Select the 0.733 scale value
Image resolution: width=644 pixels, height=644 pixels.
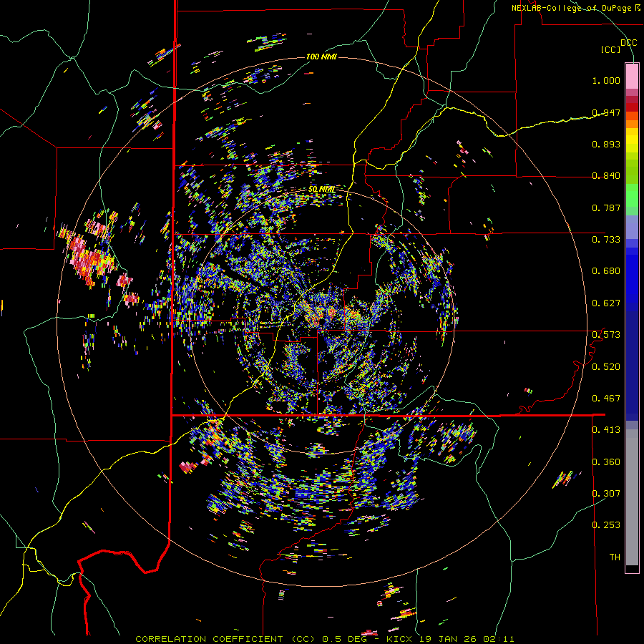click(606, 240)
